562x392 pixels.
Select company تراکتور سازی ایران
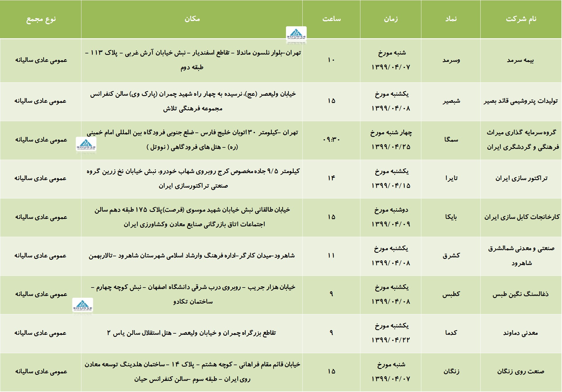(x=521, y=178)
